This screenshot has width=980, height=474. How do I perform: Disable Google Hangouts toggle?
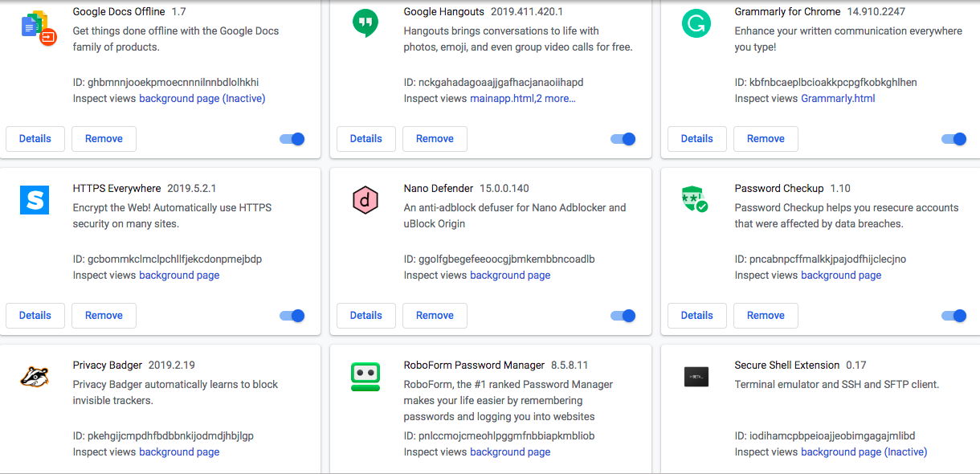[623, 139]
